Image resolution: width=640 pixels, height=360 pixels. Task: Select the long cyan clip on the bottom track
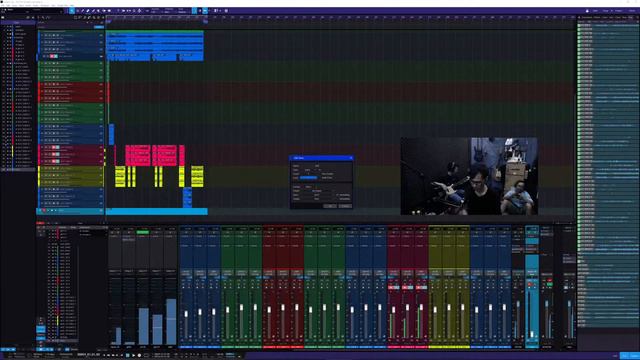point(157,211)
